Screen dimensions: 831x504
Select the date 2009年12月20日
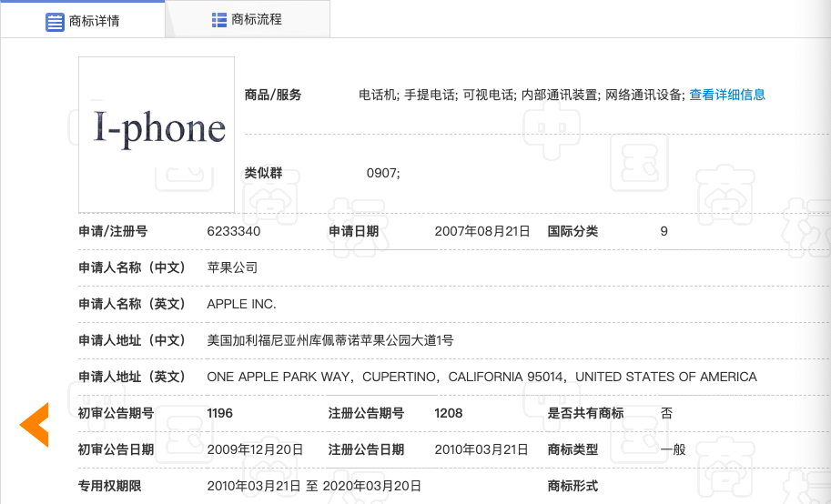(x=255, y=450)
